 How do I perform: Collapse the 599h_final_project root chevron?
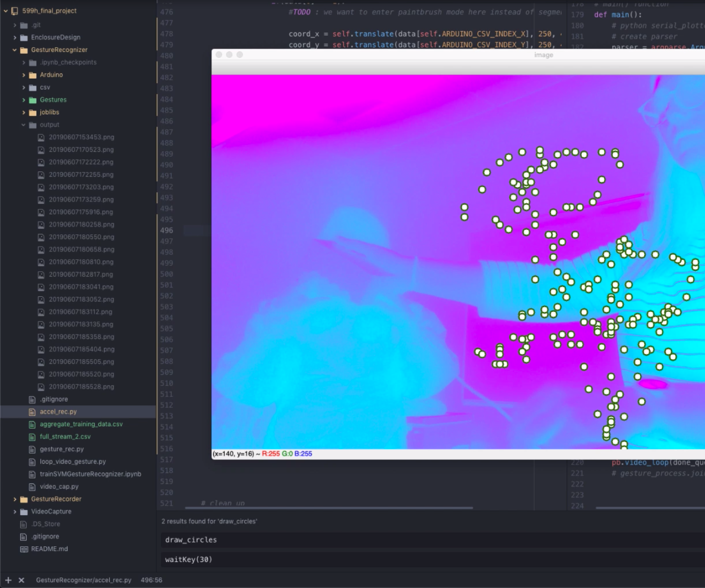tap(6, 11)
